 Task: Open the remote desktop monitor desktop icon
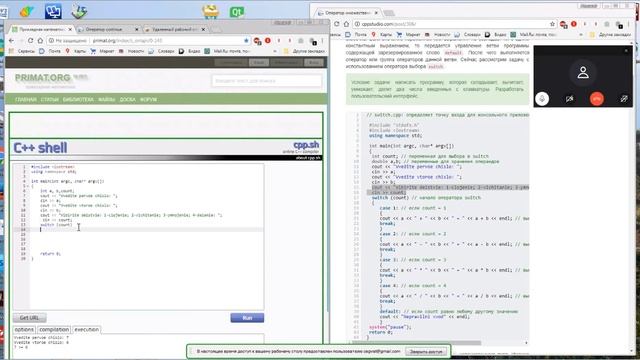click(x=53, y=11)
